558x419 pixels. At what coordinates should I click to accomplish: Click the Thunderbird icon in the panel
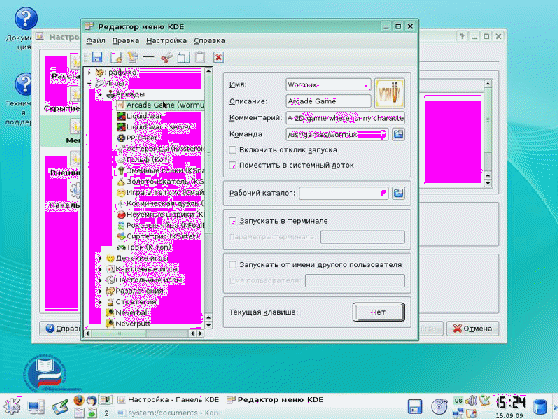pos(91,400)
